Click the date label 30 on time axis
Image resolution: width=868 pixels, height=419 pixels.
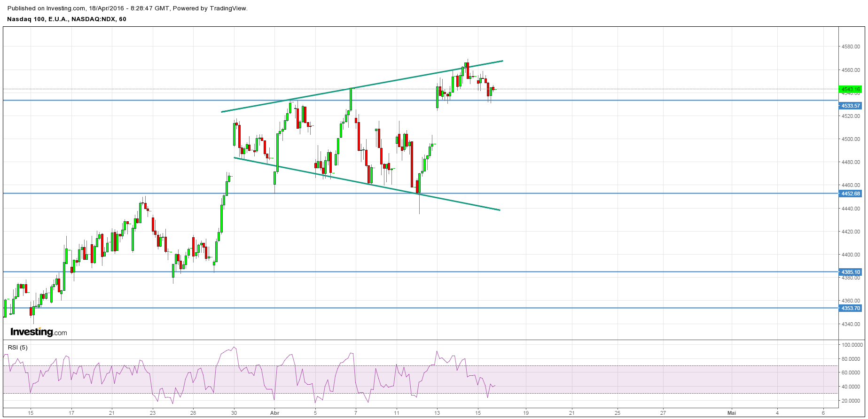tap(234, 413)
